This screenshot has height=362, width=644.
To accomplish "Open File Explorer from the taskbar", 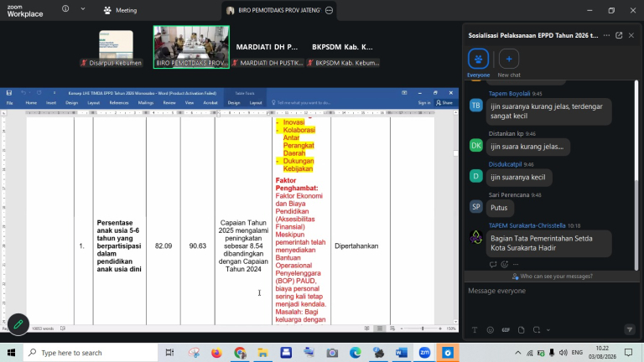I will [x=262, y=353].
